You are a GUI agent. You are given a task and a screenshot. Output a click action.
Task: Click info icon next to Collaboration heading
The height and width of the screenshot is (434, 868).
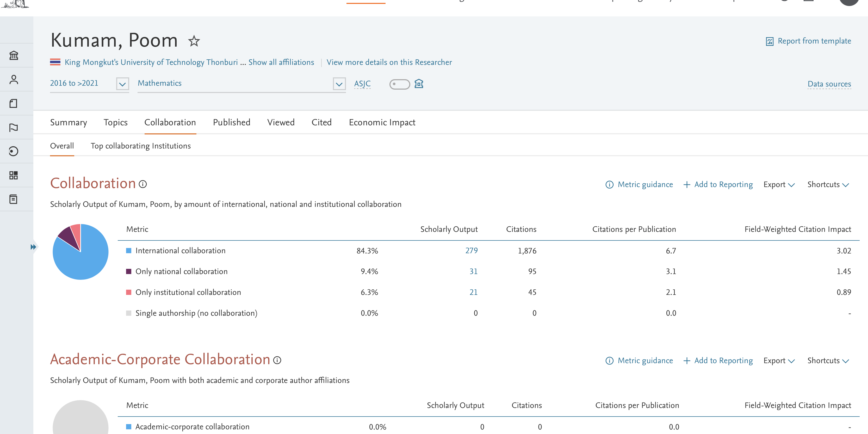(x=143, y=184)
